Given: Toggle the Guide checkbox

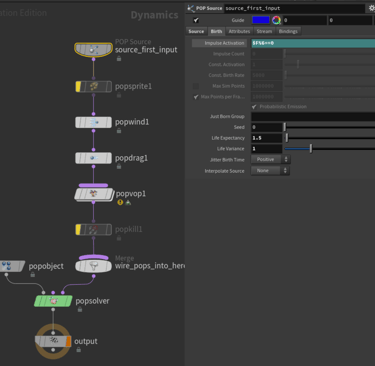Looking at the screenshot, I should coord(196,20).
